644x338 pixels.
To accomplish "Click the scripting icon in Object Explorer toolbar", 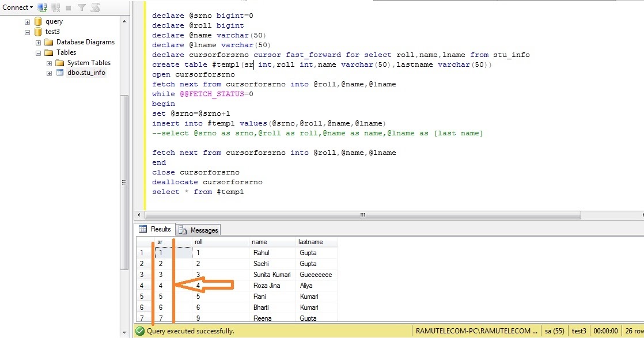I will (x=96, y=7).
